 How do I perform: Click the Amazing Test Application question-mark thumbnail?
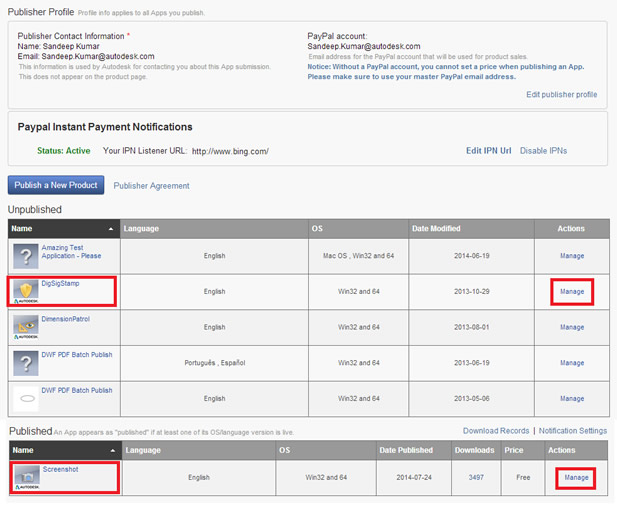coord(26,256)
